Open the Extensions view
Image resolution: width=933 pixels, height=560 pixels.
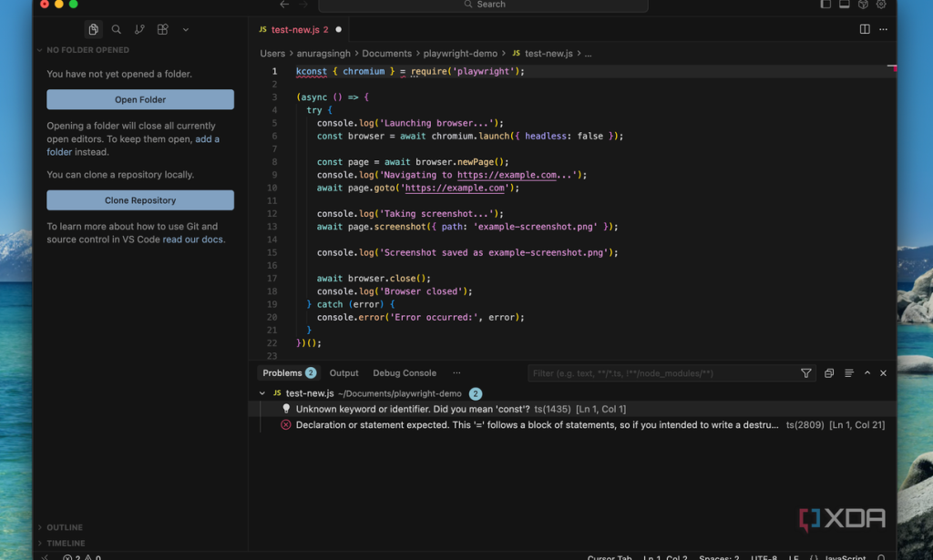(x=162, y=29)
